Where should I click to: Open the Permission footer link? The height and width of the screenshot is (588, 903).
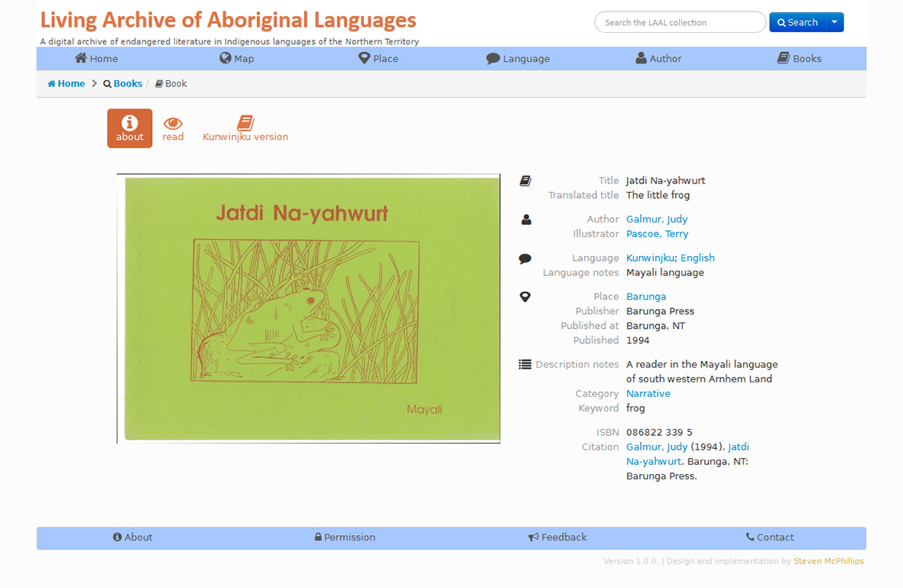pyautogui.click(x=345, y=537)
